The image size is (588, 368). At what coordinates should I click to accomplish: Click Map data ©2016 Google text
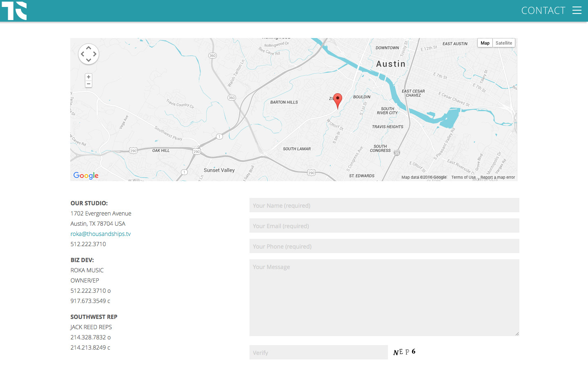[424, 177]
